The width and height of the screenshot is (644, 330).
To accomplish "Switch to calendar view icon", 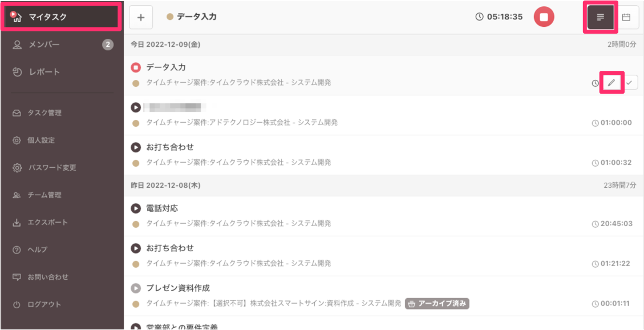I will 626,17.
